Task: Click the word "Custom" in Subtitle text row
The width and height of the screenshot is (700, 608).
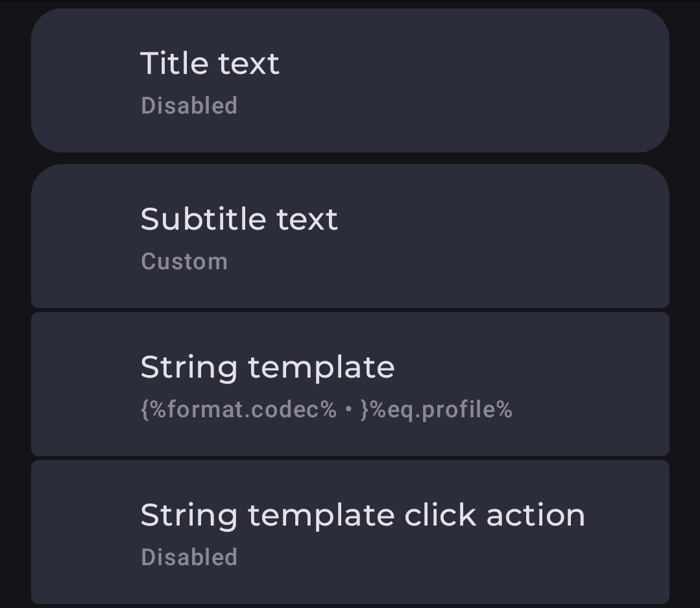Action: [184, 261]
